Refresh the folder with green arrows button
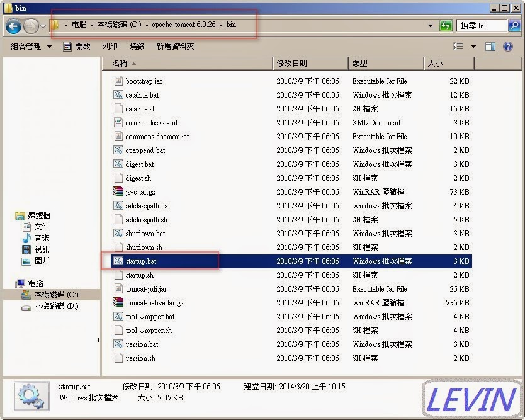 pos(446,26)
